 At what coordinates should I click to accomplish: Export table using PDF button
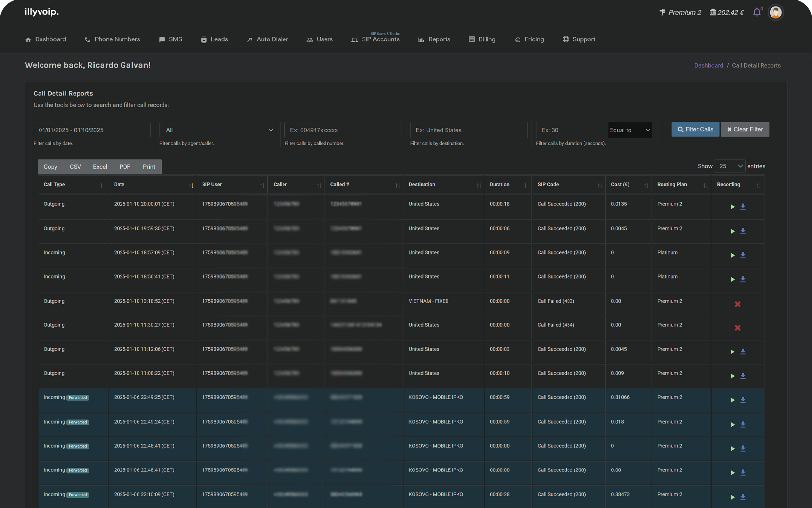(x=125, y=167)
